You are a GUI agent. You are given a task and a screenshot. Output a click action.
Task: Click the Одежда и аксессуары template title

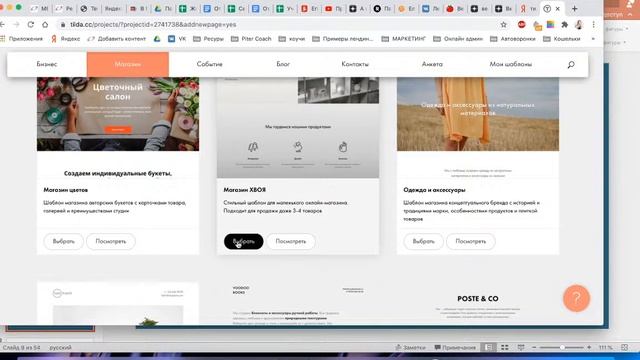click(x=434, y=190)
